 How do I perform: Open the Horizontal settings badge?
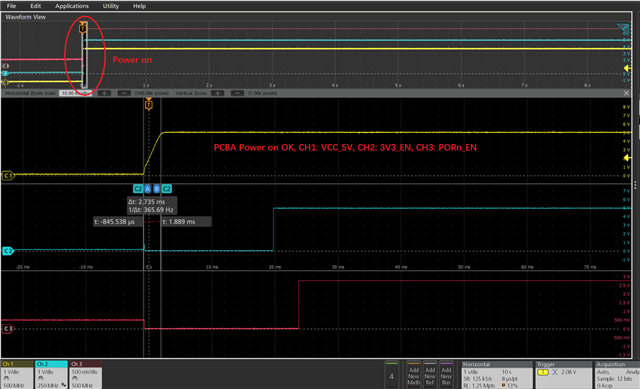pos(497,374)
